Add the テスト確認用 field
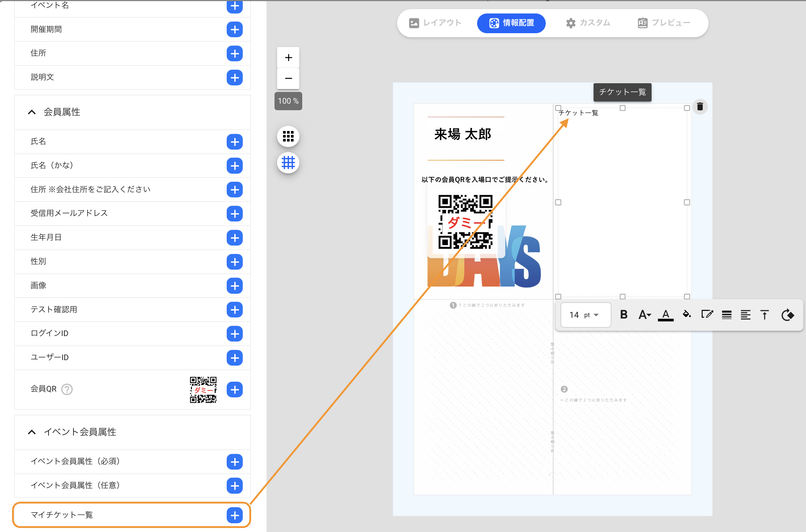Screen dimensions: 806x532 pyautogui.click(x=234, y=310)
